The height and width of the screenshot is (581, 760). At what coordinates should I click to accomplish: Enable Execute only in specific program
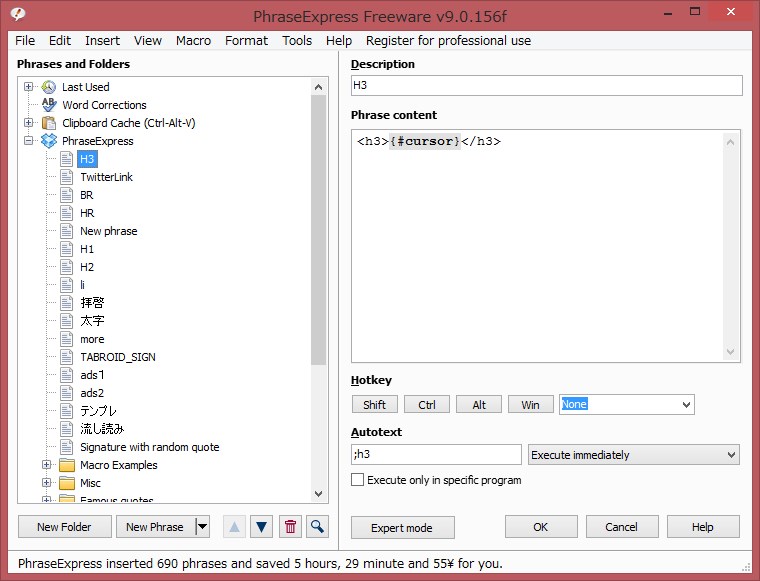point(357,480)
